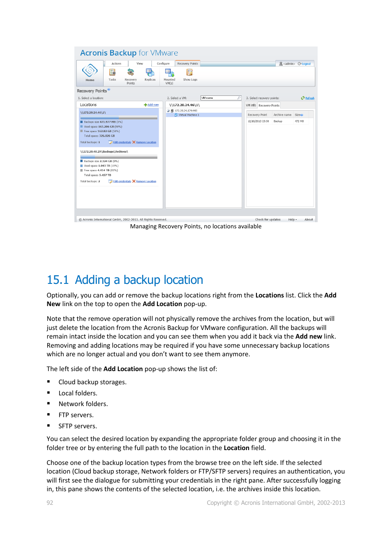Click the 172.20.24.46 location usage bar

coord(119,118)
